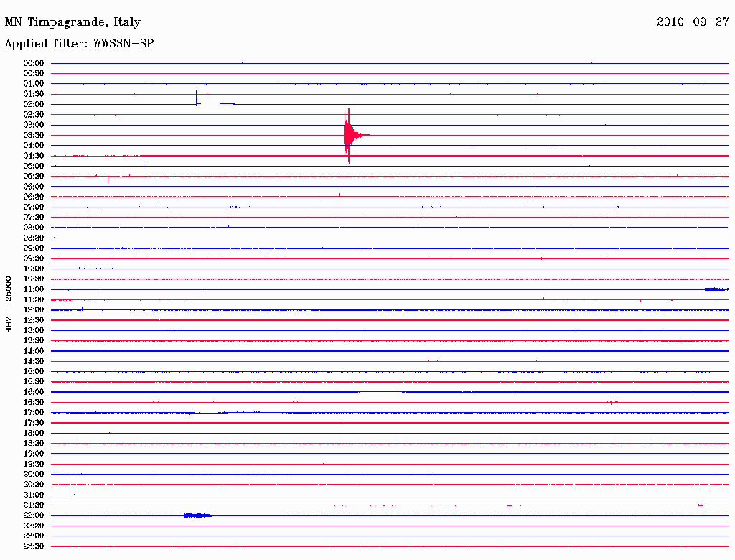Click the date label 2010-09-27

coord(693,22)
